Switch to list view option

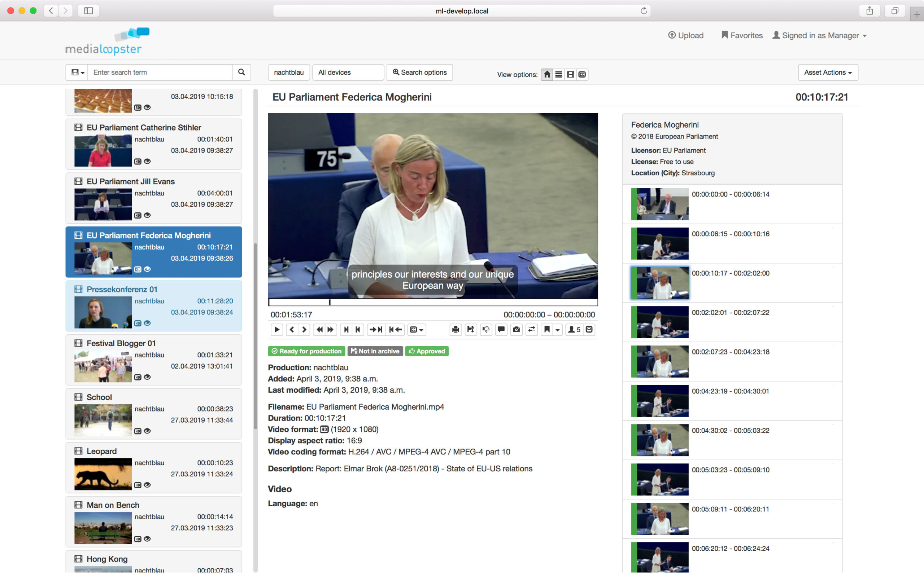tap(559, 74)
